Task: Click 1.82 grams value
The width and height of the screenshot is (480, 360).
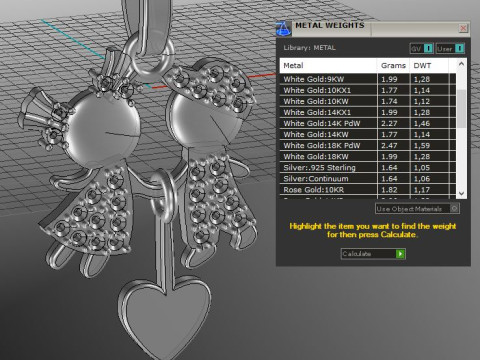Action: (389, 190)
